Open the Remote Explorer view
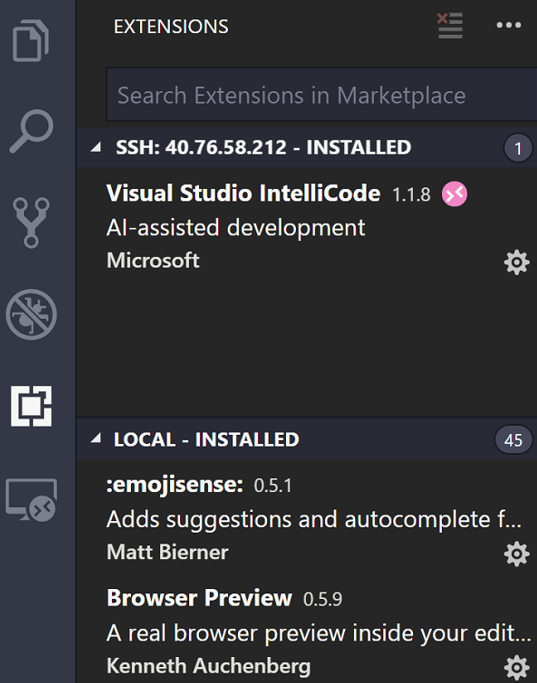Image resolution: width=537 pixels, height=683 pixels. [31, 500]
